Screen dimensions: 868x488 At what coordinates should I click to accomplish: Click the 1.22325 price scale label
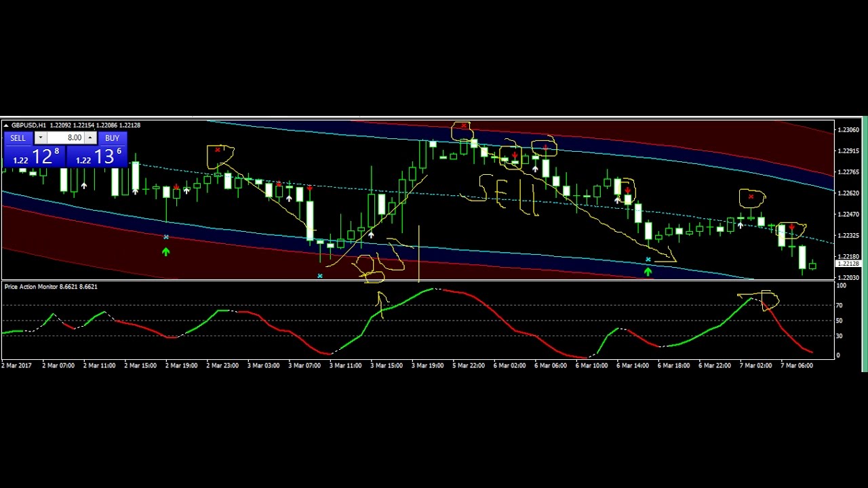[849, 236]
